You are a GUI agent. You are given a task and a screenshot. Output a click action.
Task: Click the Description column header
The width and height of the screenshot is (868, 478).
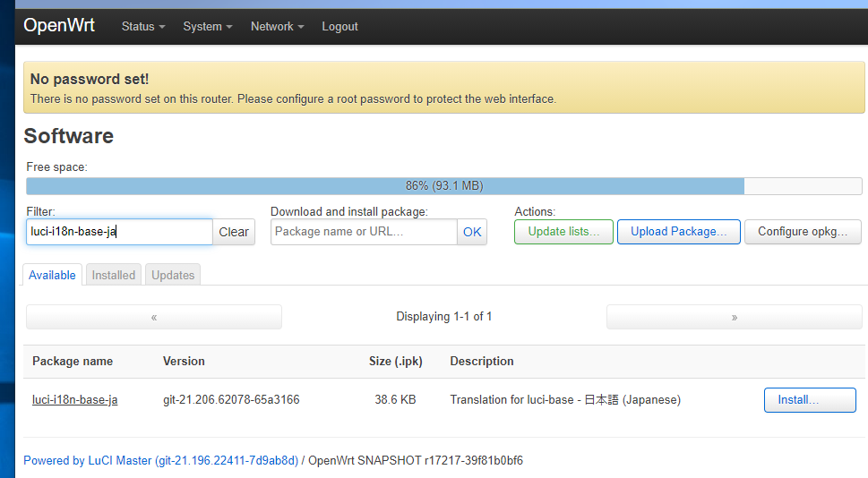[482, 362]
